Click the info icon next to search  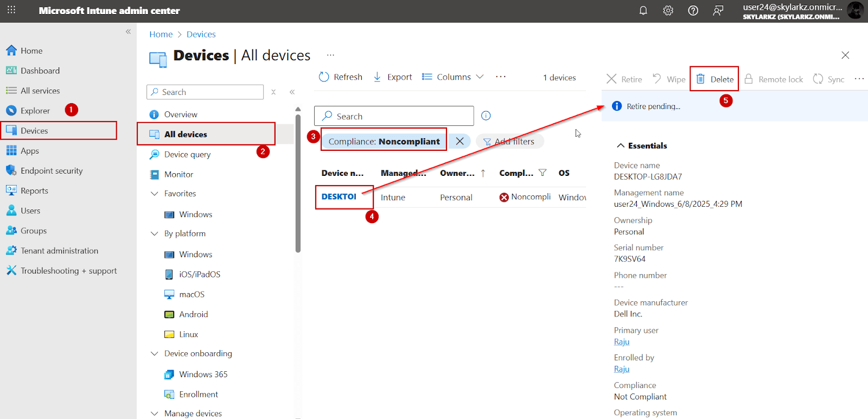(x=486, y=116)
